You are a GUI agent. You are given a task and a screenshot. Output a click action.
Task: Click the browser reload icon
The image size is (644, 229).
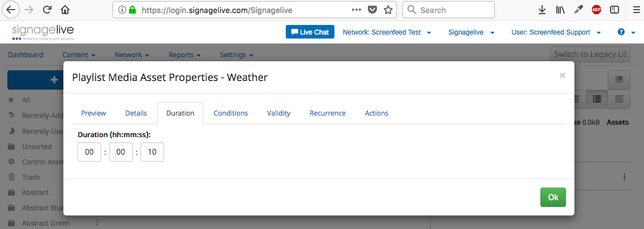(x=47, y=10)
